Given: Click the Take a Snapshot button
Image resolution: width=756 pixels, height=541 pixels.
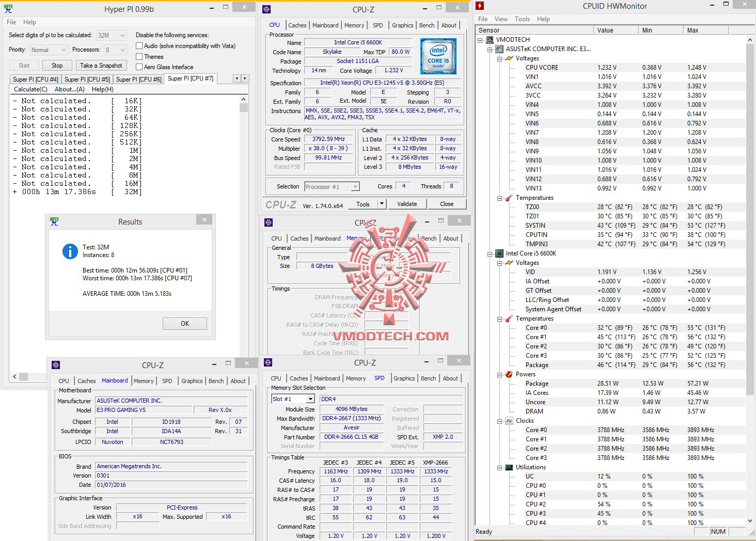Looking at the screenshot, I should [x=101, y=66].
